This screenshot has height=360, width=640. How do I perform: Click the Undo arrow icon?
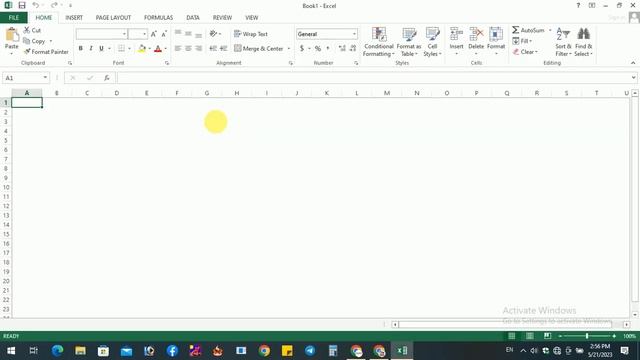(36, 5)
